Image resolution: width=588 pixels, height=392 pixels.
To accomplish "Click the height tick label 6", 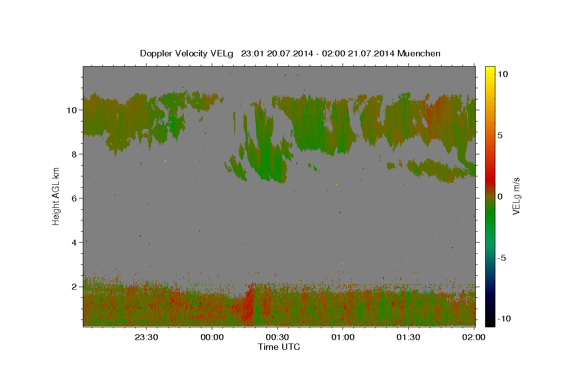I will [74, 198].
